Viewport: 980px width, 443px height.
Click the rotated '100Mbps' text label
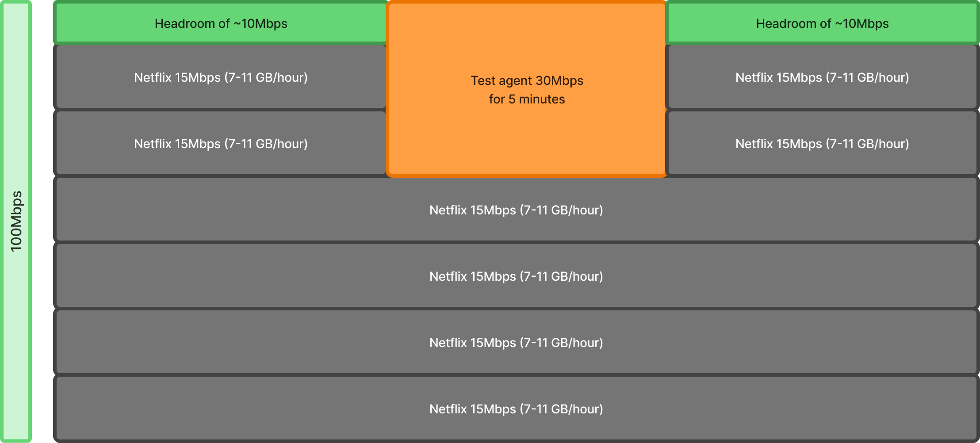tap(16, 221)
